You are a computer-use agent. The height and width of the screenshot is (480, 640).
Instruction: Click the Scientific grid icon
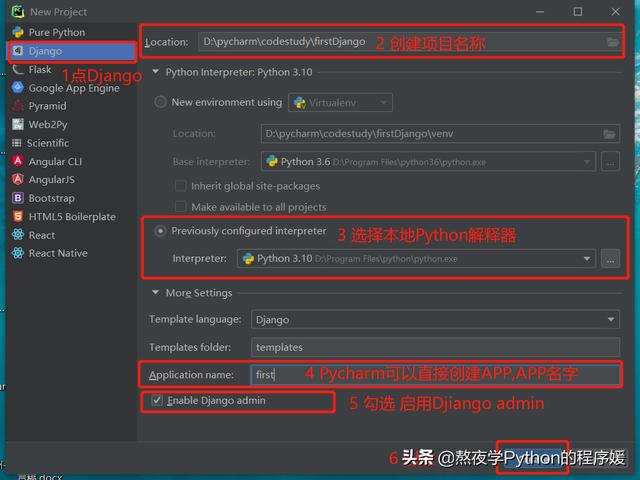[17, 143]
